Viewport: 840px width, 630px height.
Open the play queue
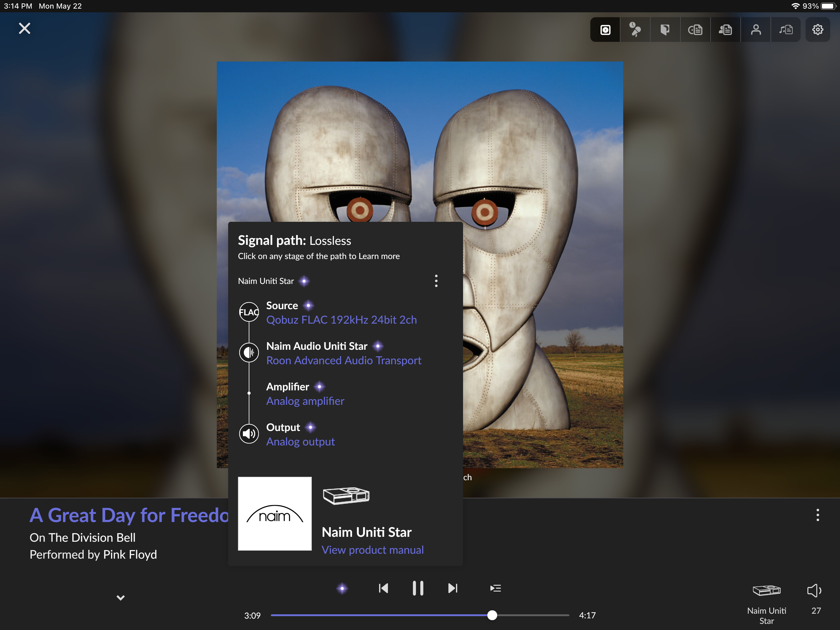click(496, 588)
